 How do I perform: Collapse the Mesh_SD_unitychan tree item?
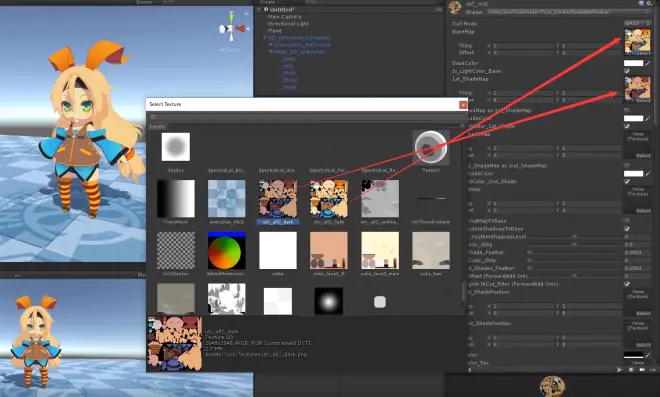pos(271,52)
